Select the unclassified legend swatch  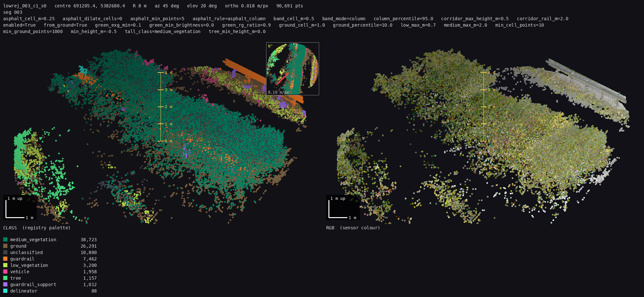(5, 252)
